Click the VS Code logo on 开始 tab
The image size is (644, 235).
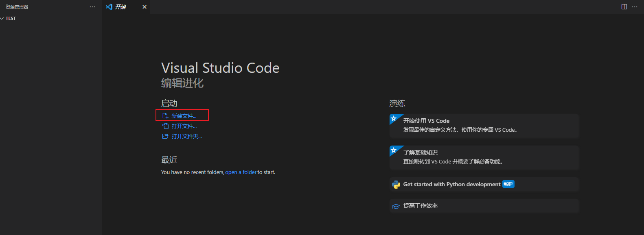[109, 7]
